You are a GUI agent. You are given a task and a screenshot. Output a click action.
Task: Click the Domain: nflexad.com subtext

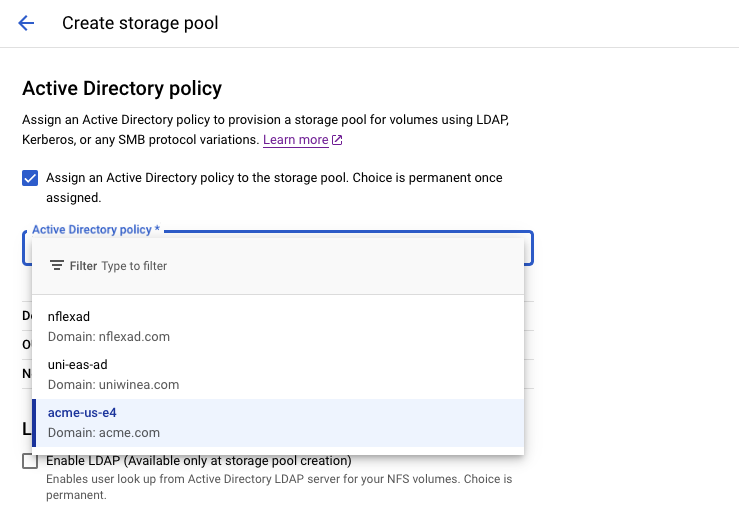tap(109, 337)
